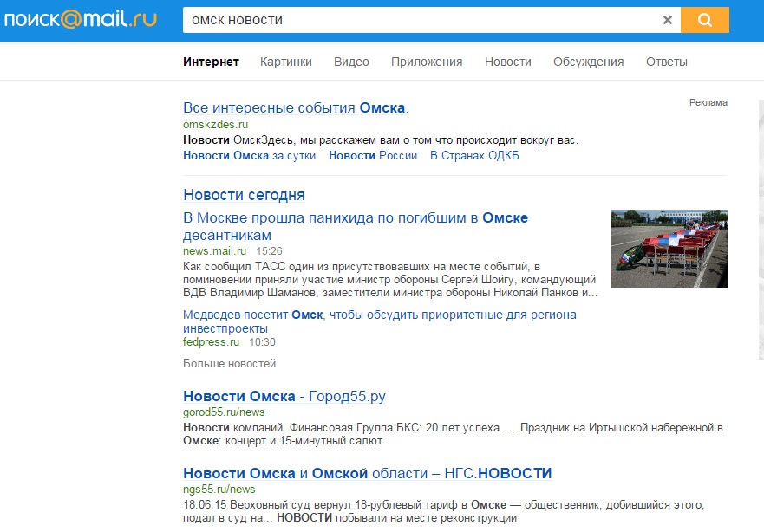This screenshot has width=764, height=532.
Task: Open ad 'Все интересные события Омска'
Action: coord(296,107)
